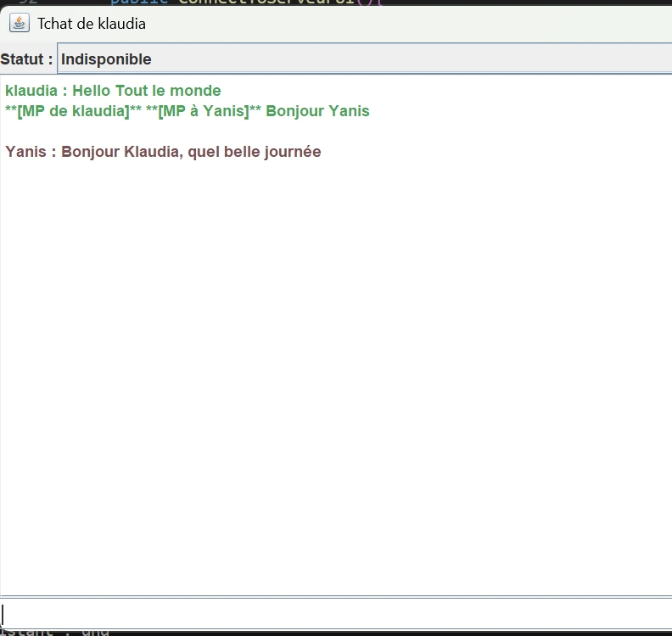
Task: Click the code editor line behind the chat window
Action: pos(255,3)
